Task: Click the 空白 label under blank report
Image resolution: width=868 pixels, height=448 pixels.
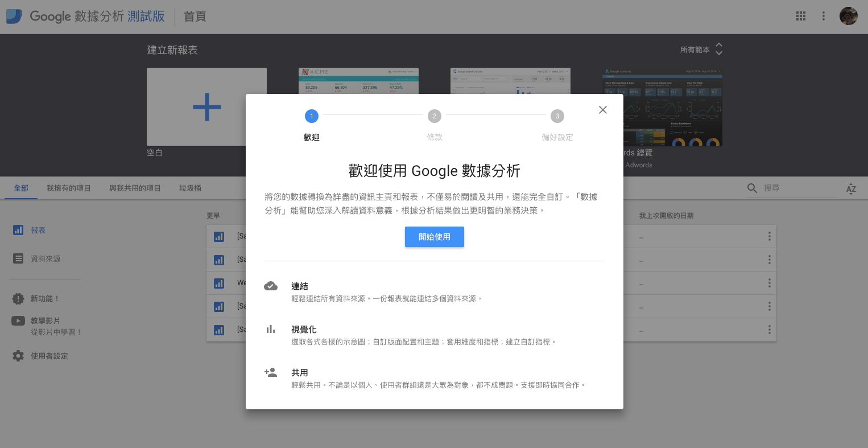Action: coord(155,153)
